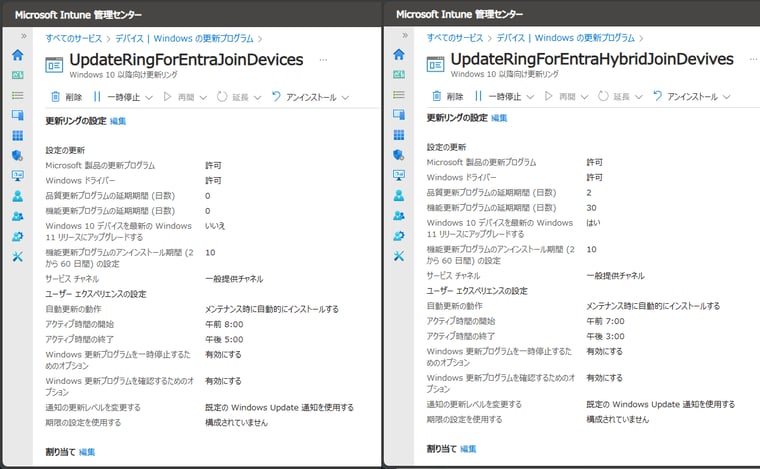Open Apps grid icon in right window sidebar

399,135
